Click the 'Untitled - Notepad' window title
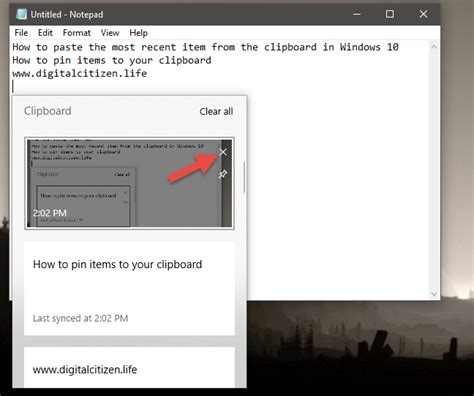 67,14
